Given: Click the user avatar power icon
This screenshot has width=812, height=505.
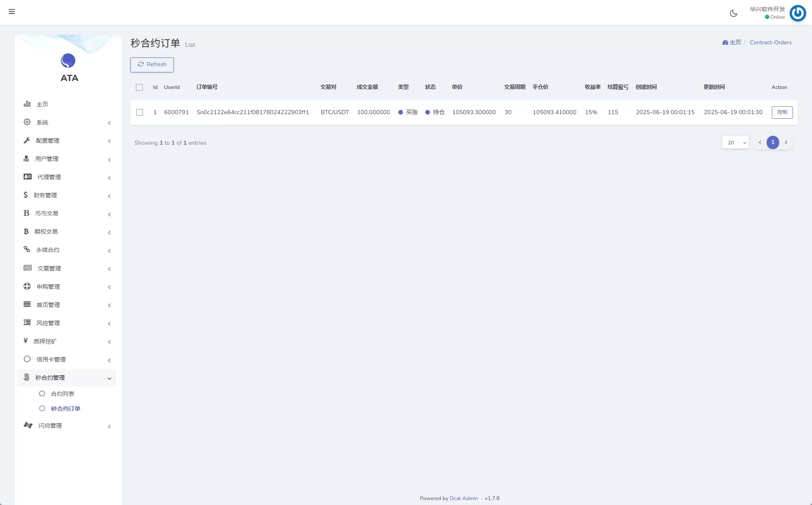Looking at the screenshot, I should pos(798,13).
